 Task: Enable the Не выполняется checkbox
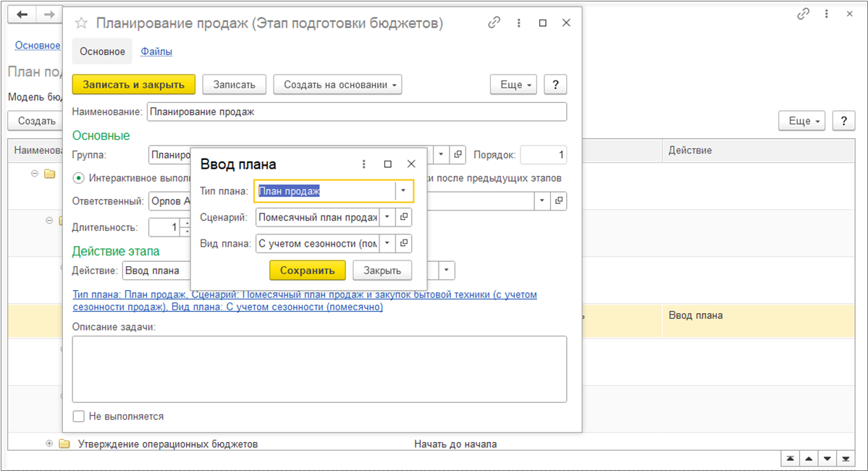(x=78, y=417)
